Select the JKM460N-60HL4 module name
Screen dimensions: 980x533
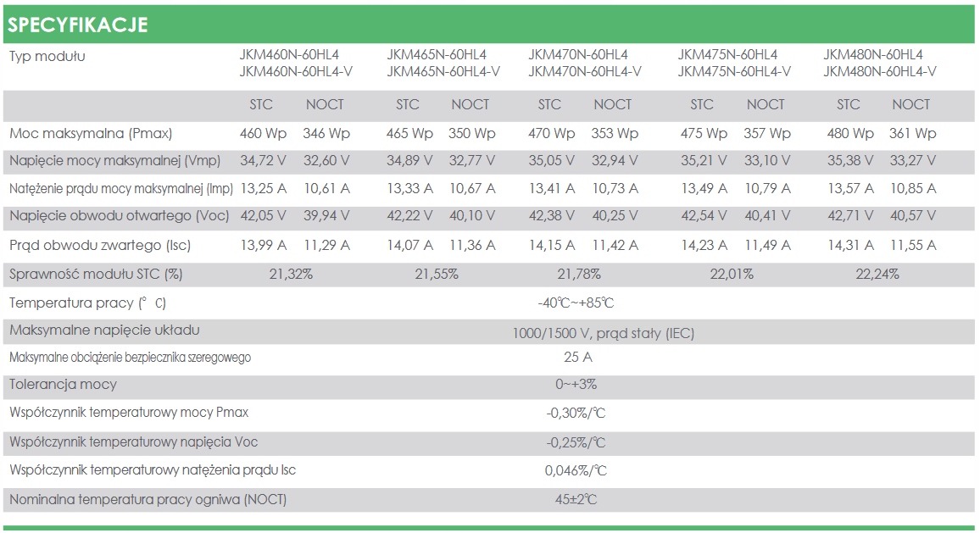coord(289,54)
